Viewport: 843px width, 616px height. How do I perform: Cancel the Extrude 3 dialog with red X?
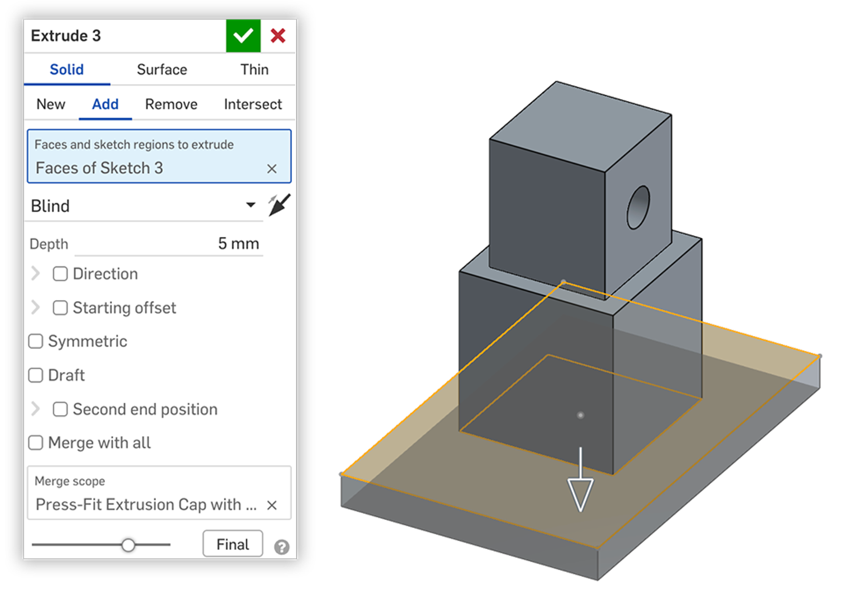(x=278, y=36)
